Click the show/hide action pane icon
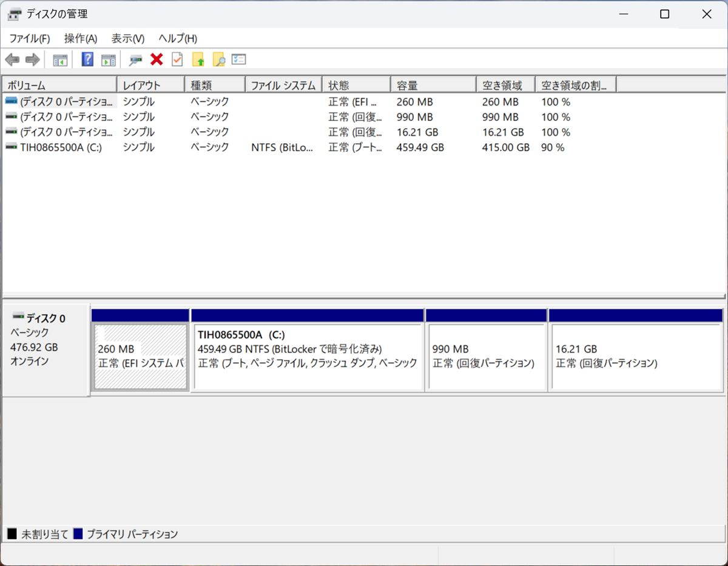 (x=108, y=59)
